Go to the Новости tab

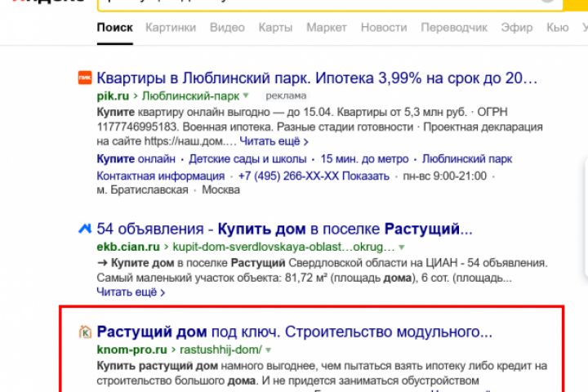pos(384,28)
